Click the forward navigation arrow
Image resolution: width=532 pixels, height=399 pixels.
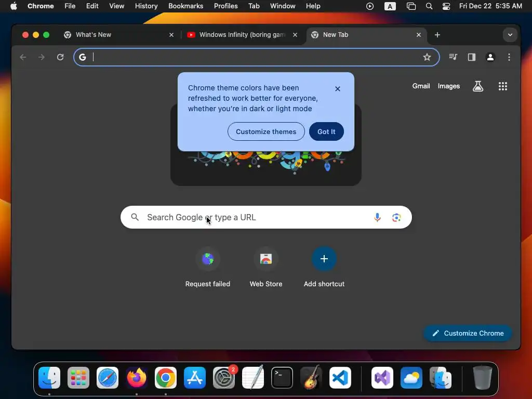point(42,57)
